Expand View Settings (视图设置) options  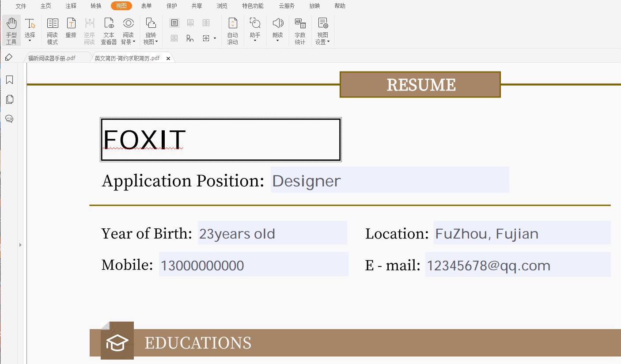[323, 29]
